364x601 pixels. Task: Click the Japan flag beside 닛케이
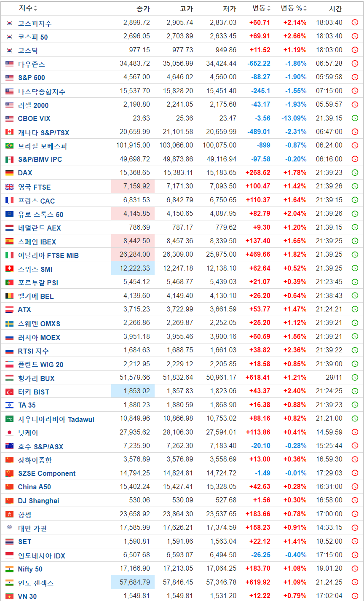pyautogui.click(x=9, y=433)
